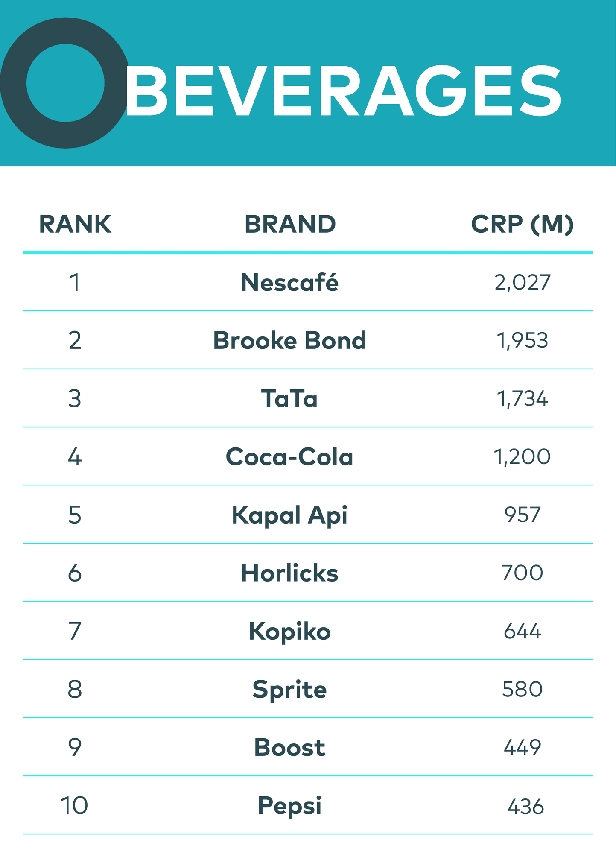This screenshot has height=854, width=616.
Task: Select the 1,953 CRP value
Action: [x=522, y=341]
